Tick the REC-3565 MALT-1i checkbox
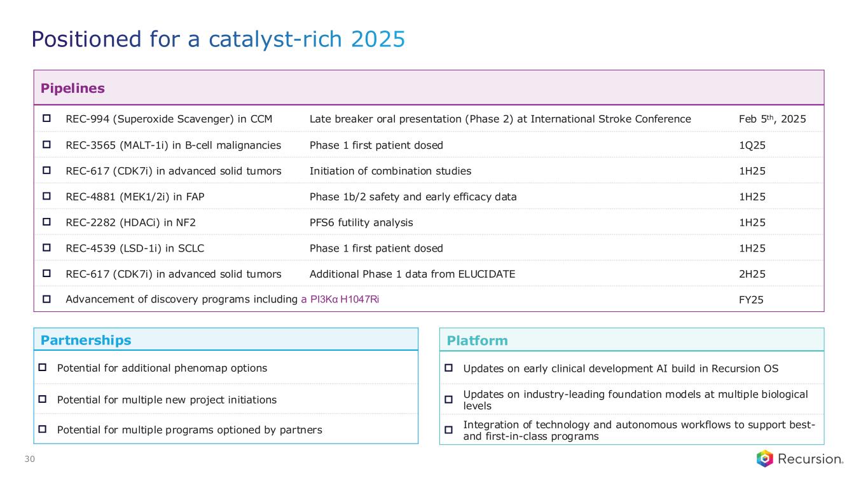 46,145
